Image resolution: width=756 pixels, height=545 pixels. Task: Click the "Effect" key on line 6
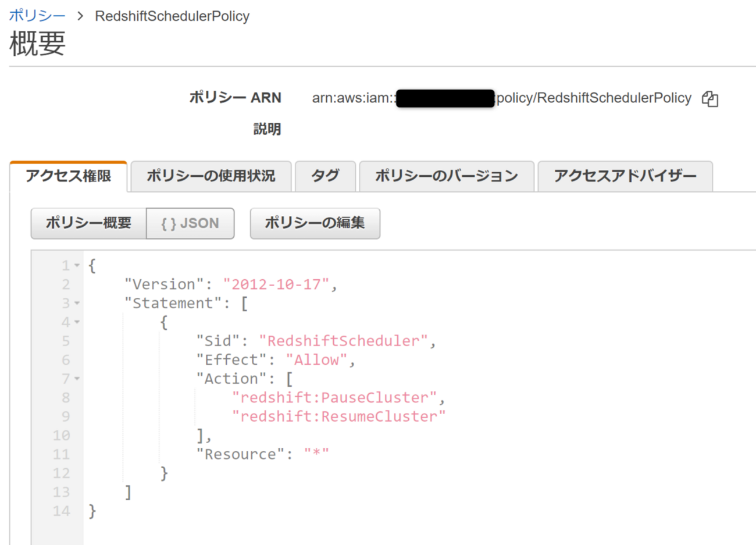[231, 360]
